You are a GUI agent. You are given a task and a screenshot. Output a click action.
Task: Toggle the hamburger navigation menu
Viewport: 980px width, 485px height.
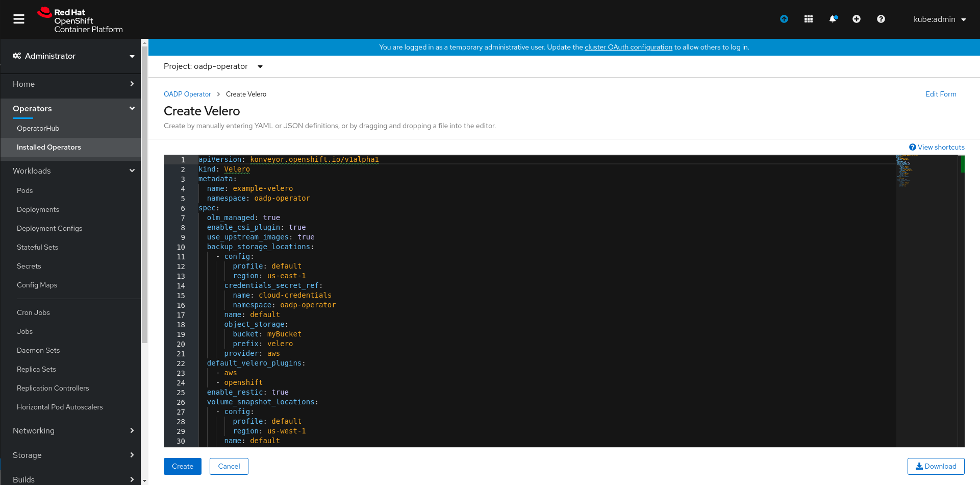(x=19, y=19)
